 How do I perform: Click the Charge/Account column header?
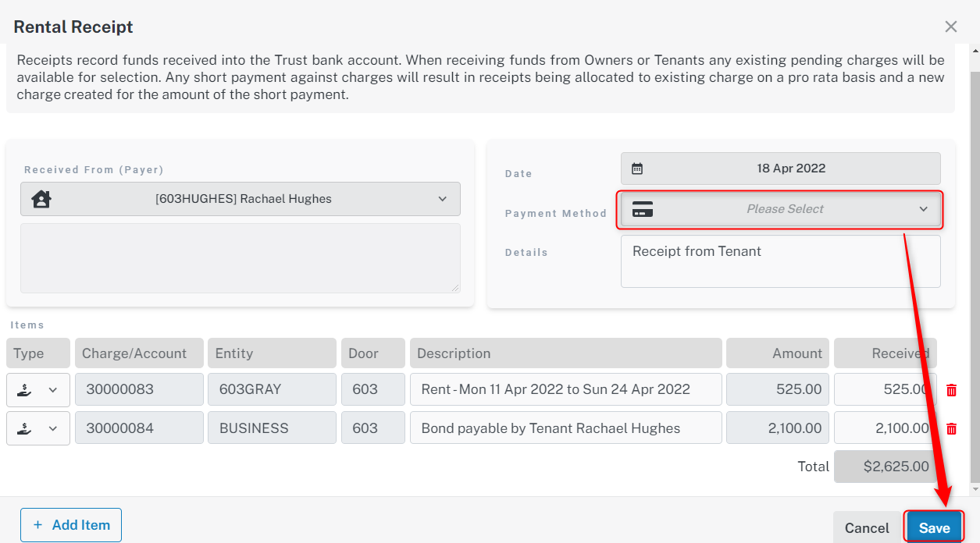(139, 353)
